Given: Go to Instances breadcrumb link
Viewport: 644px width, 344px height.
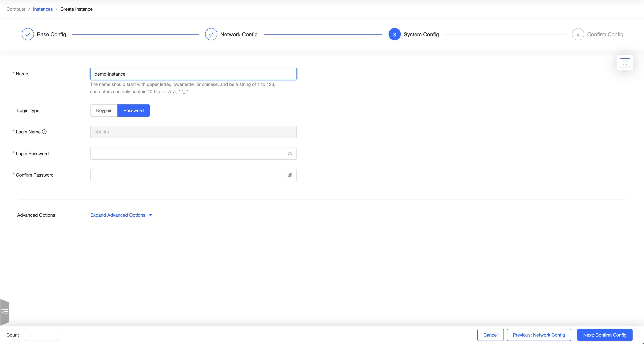Looking at the screenshot, I should pyautogui.click(x=43, y=9).
